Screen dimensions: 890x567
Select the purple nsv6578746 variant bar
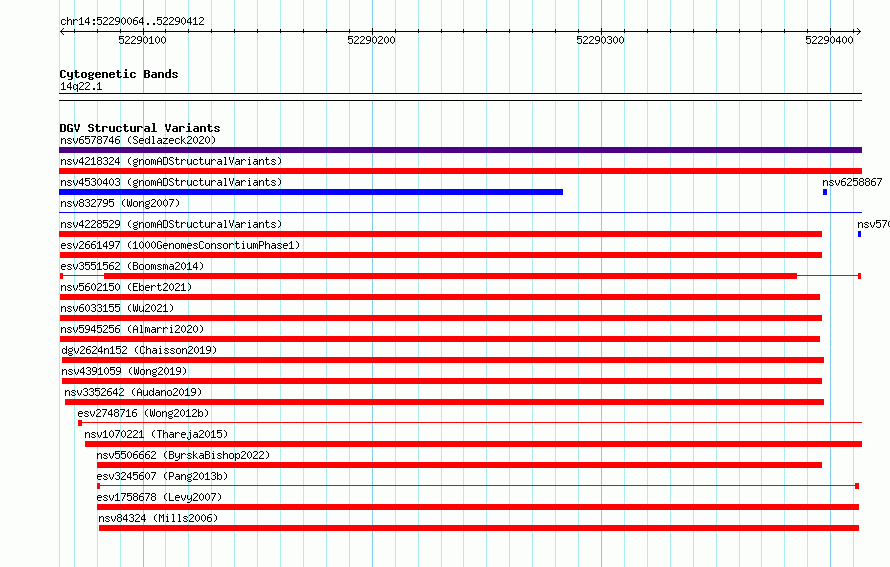click(460, 150)
